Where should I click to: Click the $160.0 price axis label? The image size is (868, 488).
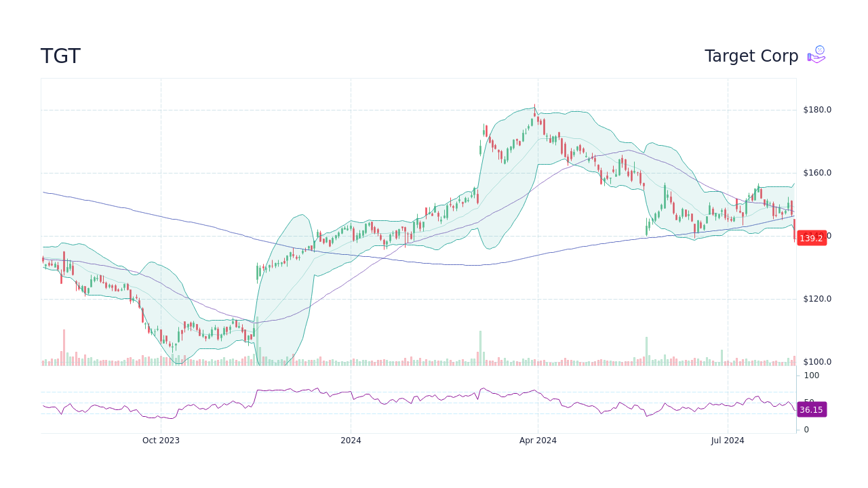point(817,173)
